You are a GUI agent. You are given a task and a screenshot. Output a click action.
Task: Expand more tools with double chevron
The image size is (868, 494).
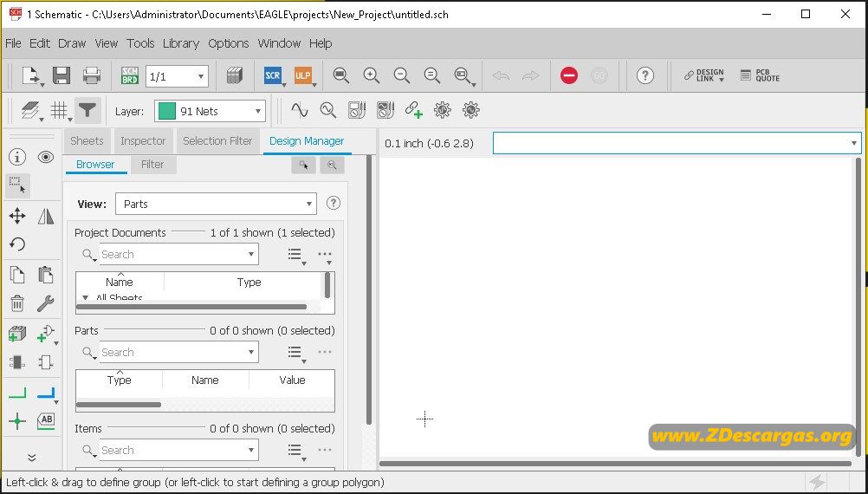point(31,457)
